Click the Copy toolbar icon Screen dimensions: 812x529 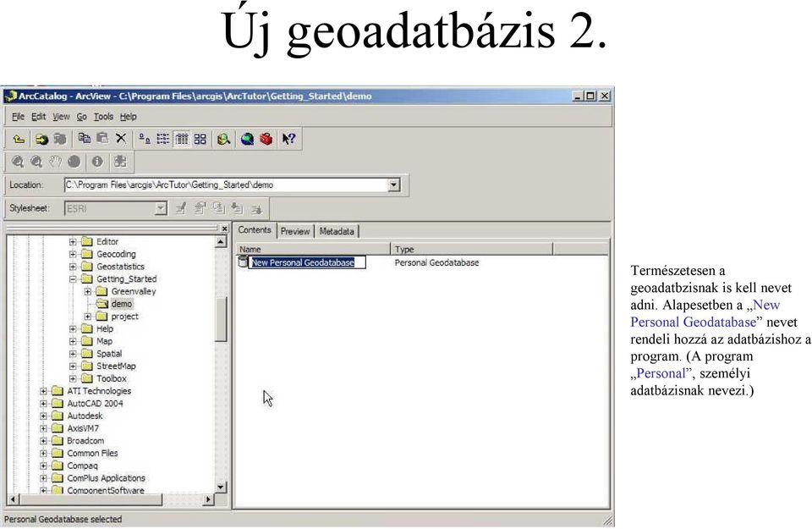point(84,138)
